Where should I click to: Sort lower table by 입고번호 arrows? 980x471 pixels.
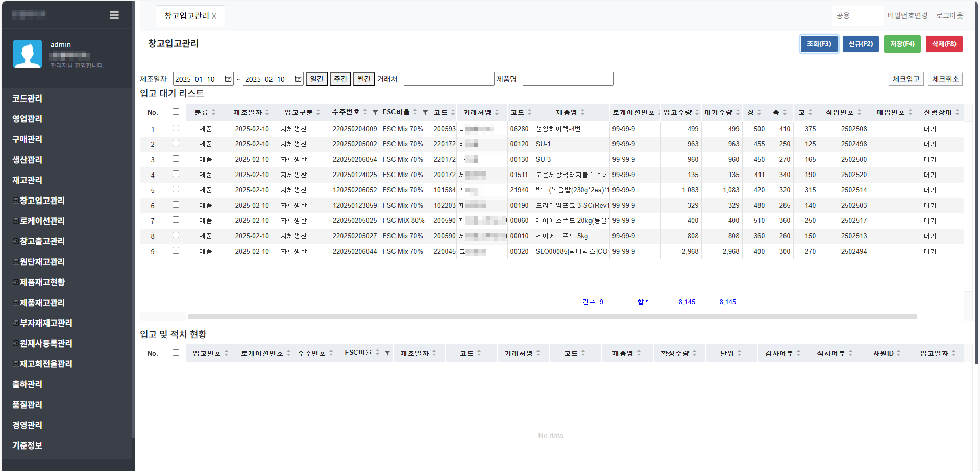click(226, 353)
